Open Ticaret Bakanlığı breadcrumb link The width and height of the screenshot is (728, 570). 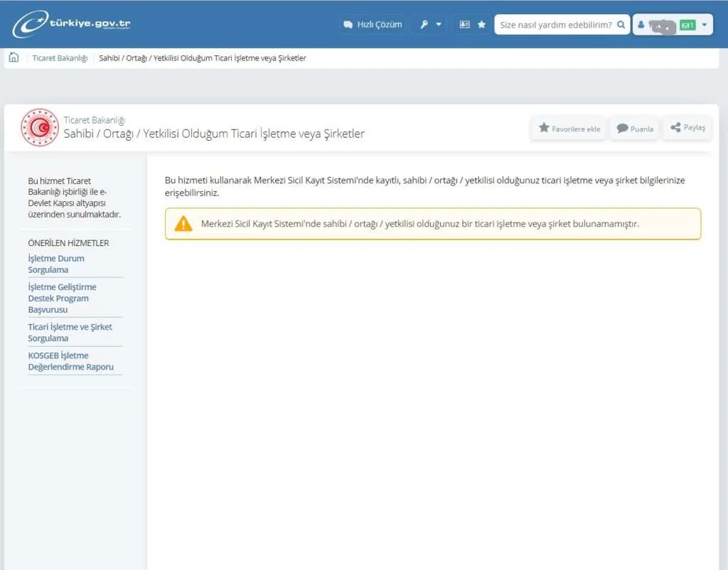tap(60, 58)
